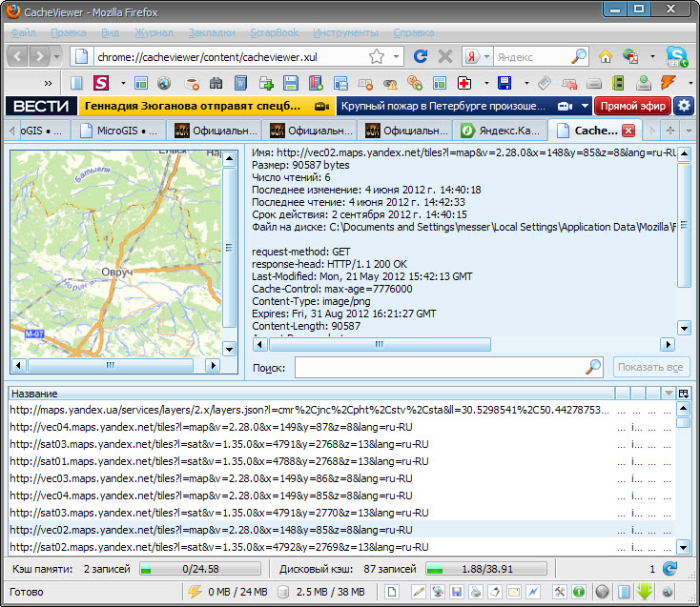Click the green download arrow in status bar
The height and width of the screenshot is (607, 700).
tap(644, 592)
